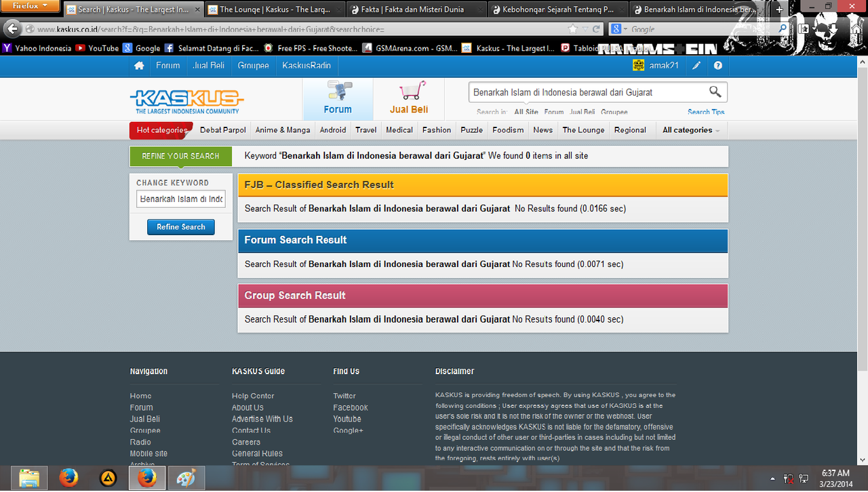Open Foodism category
This screenshot has width=868, height=492.
pos(508,130)
